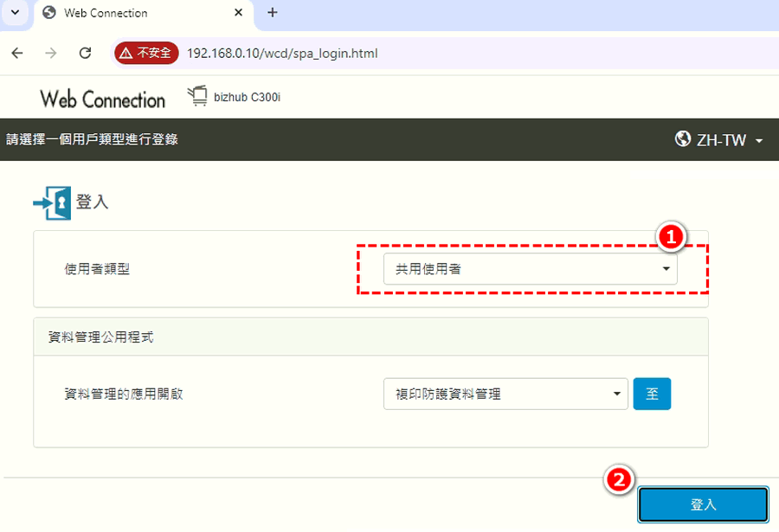Open the 複印防護資料管理 application dropdown
779x532 pixels.
click(505, 394)
